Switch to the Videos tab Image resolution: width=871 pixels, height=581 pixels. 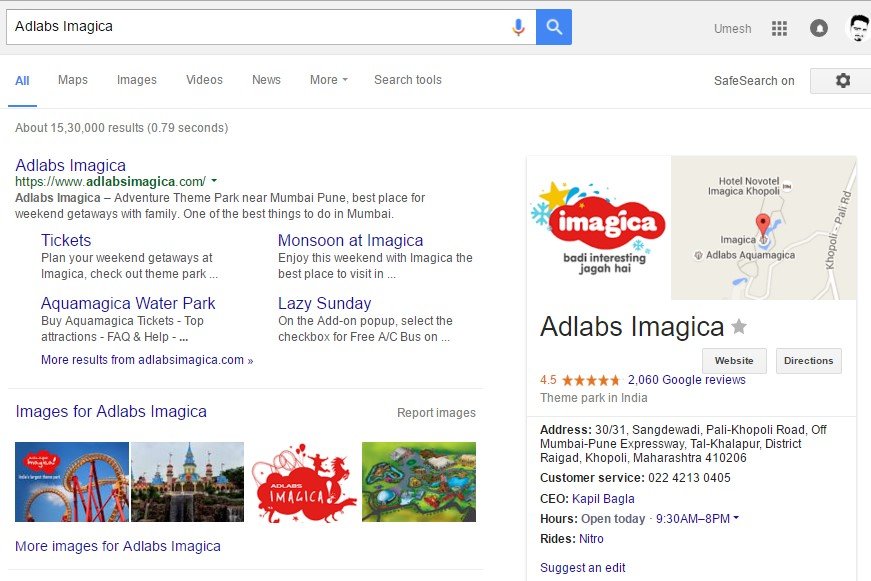pyautogui.click(x=204, y=80)
